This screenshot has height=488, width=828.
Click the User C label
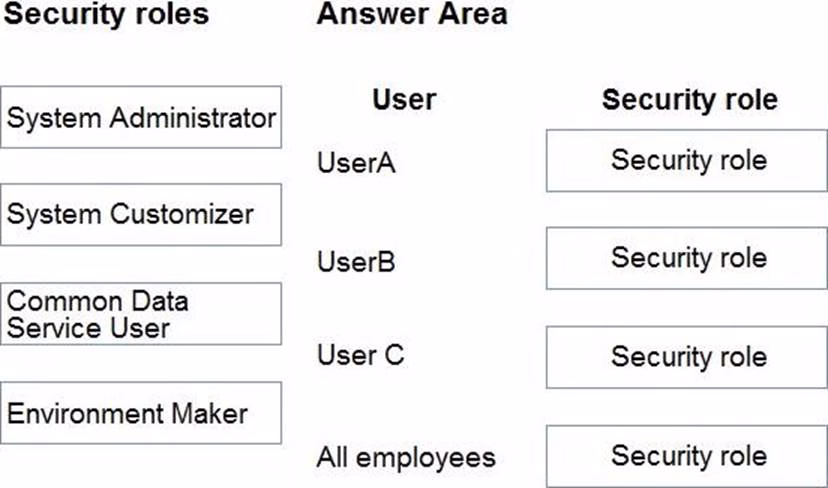361,355
